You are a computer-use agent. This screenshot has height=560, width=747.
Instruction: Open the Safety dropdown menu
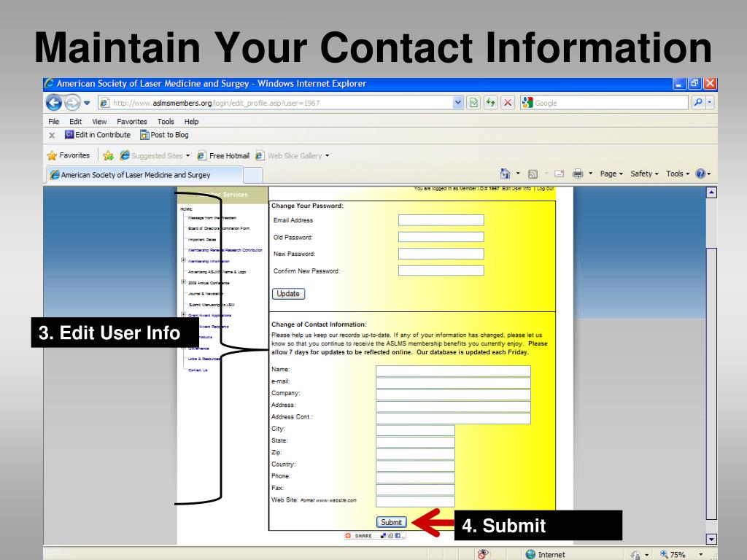644,174
